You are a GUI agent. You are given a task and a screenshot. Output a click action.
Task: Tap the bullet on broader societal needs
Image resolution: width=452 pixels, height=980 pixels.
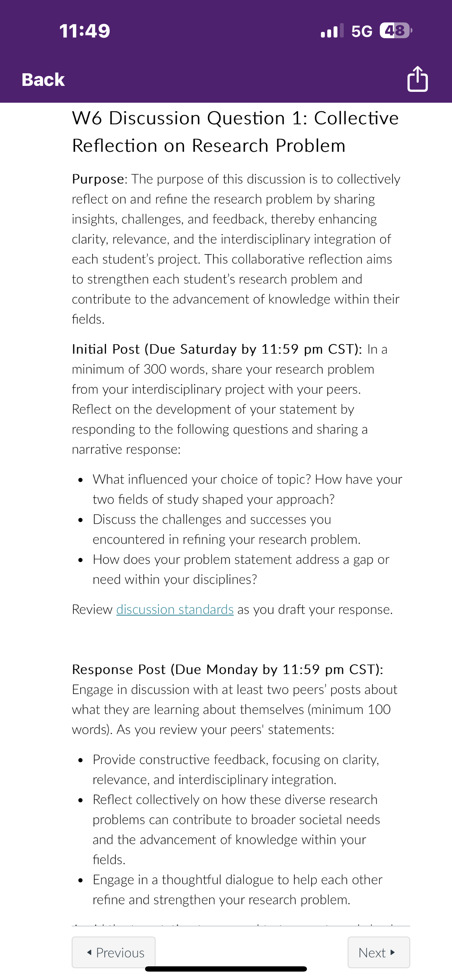coord(236,829)
